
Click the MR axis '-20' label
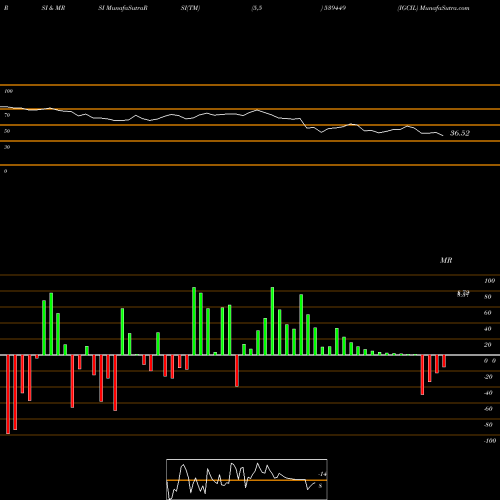tap(488, 377)
